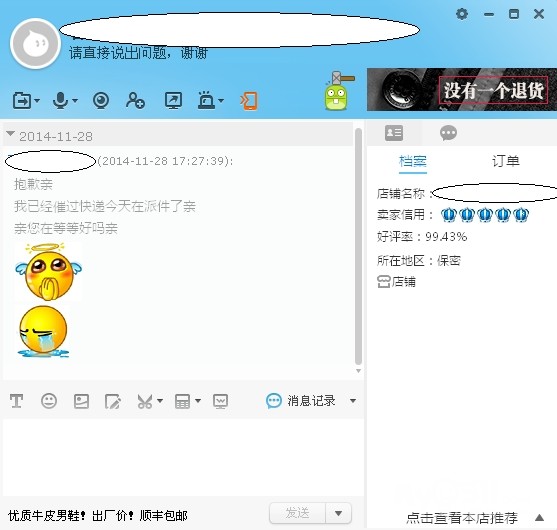Screen dimensions: 557x530
Task: Minimize the chat window
Action: (x=489, y=15)
